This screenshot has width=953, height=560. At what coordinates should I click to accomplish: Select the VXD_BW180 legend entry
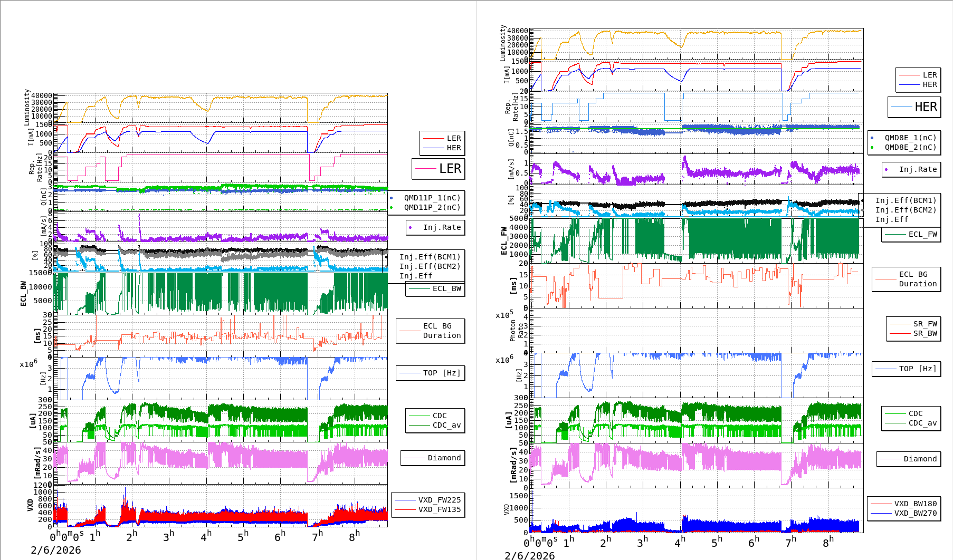(915, 504)
